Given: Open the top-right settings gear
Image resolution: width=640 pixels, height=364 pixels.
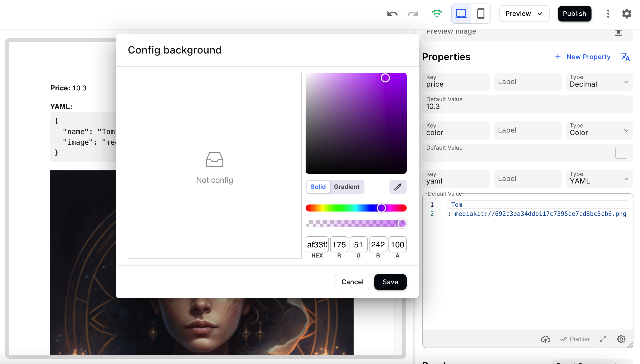Looking at the screenshot, I should click(627, 14).
